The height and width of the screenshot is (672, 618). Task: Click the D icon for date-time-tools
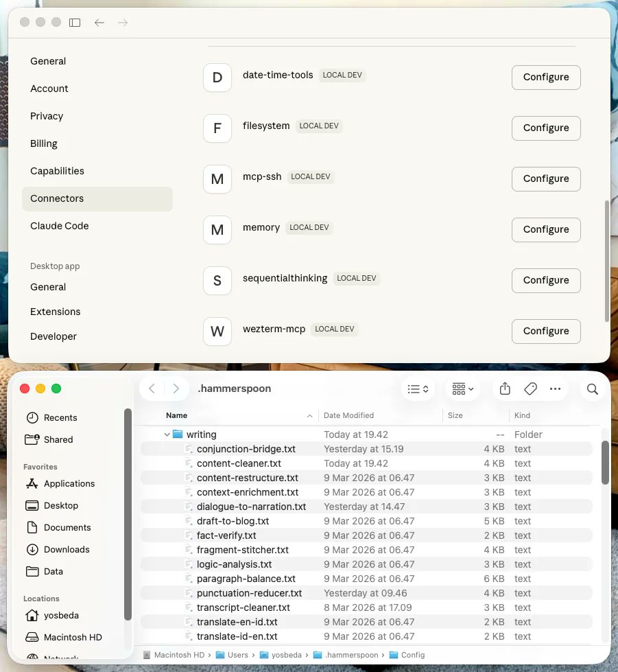pos(217,77)
